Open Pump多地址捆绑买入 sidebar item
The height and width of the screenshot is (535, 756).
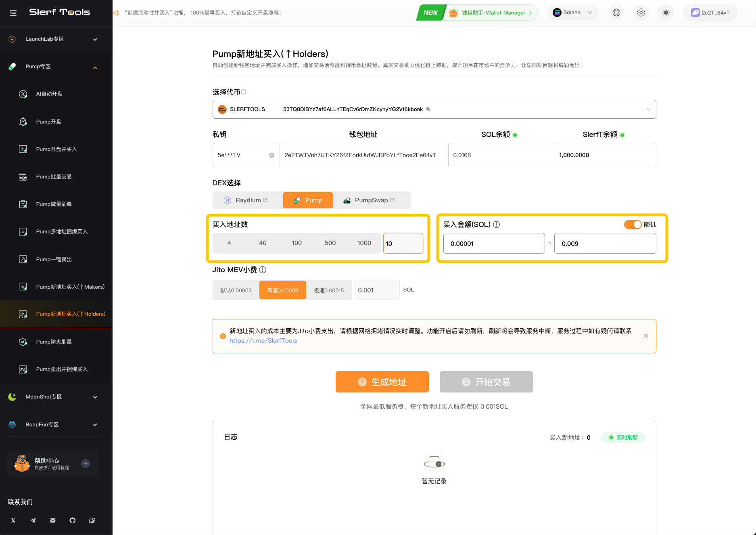56,231
